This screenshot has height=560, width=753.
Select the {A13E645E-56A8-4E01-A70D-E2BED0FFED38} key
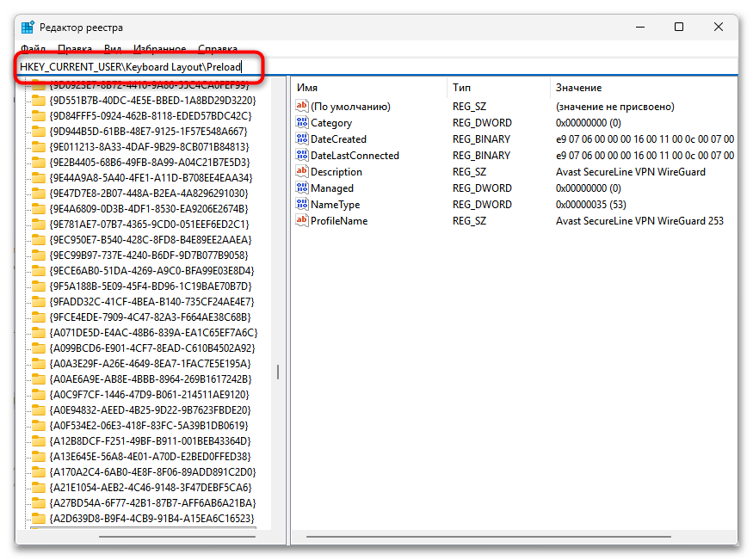tap(151, 457)
